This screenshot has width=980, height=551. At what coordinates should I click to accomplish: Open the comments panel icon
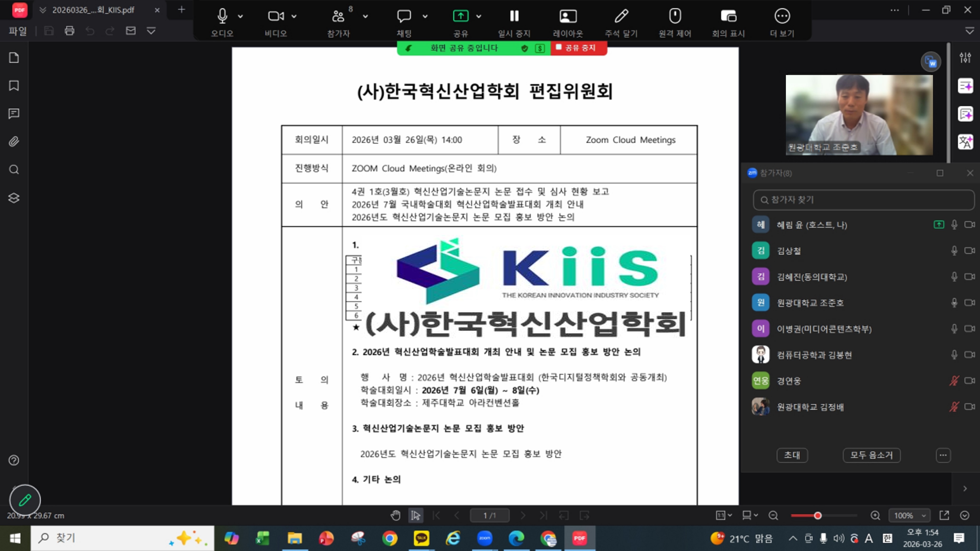pyautogui.click(x=14, y=114)
